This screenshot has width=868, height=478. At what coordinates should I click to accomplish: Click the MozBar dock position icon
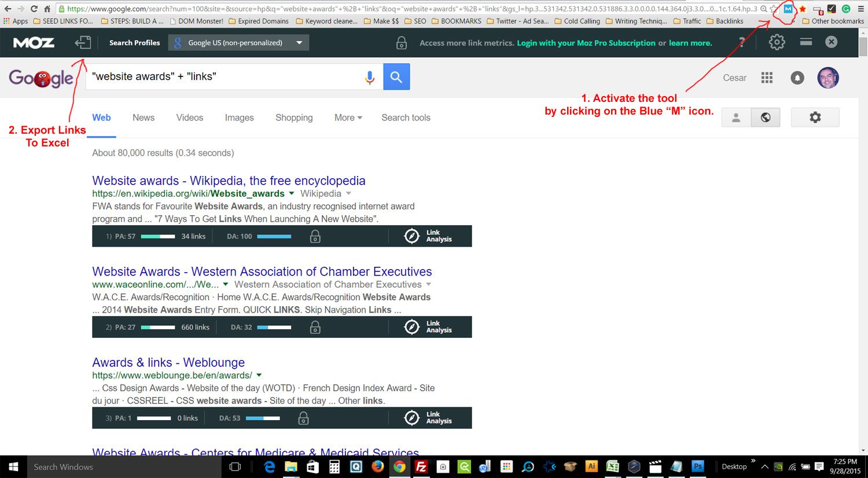(x=806, y=42)
